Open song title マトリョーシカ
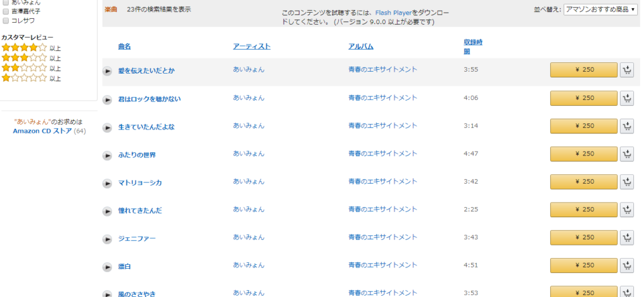 140,183
